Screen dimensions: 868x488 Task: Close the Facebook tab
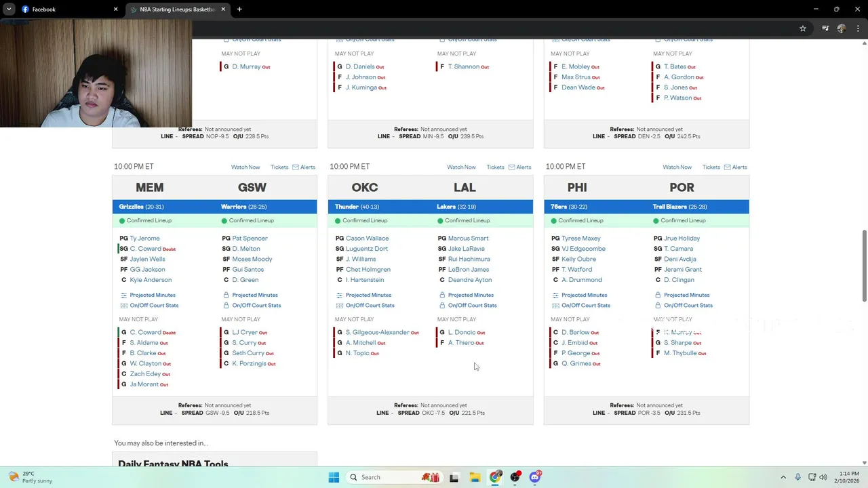(115, 9)
